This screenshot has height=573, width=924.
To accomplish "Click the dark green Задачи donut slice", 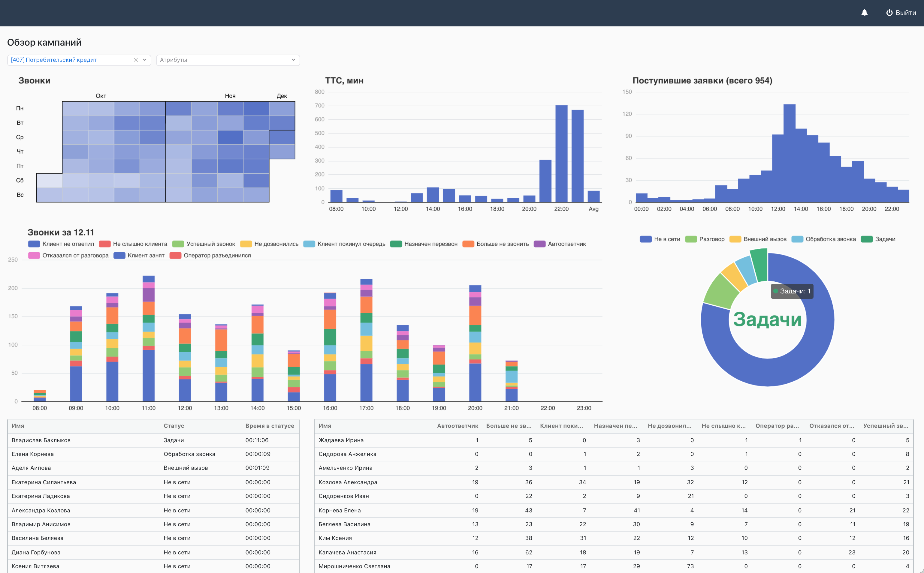I will tap(759, 265).
